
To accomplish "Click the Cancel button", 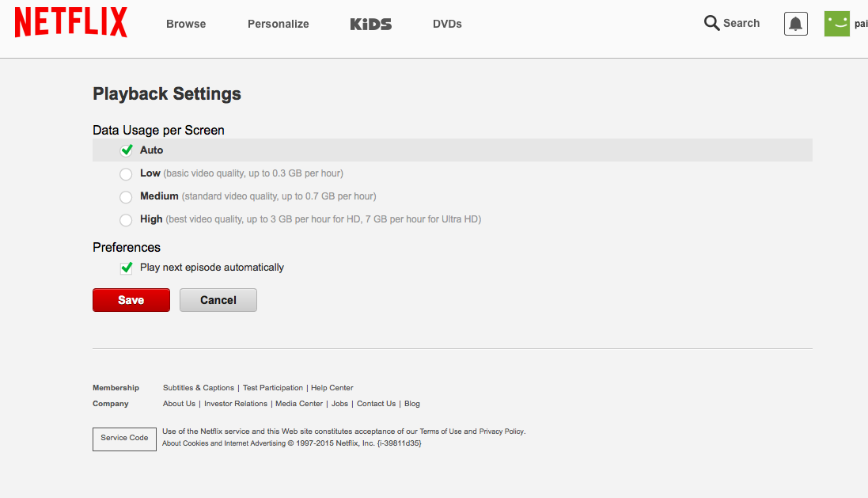I will pyautogui.click(x=218, y=300).
